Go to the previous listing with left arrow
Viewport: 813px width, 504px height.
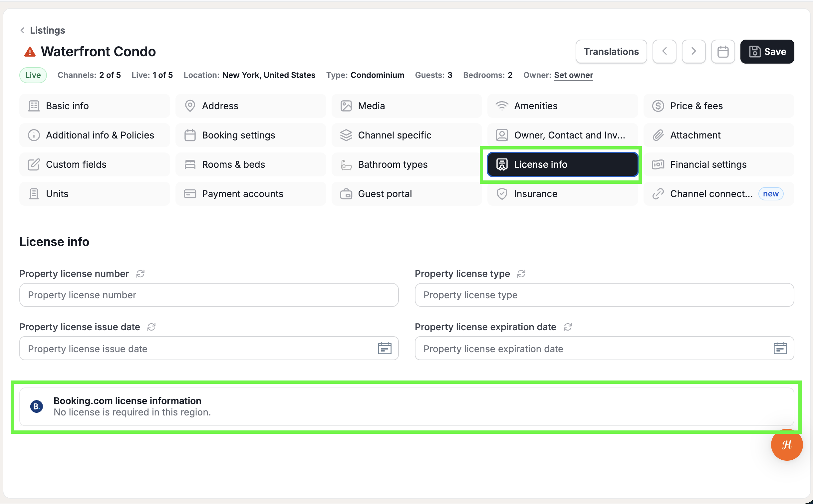coord(664,52)
